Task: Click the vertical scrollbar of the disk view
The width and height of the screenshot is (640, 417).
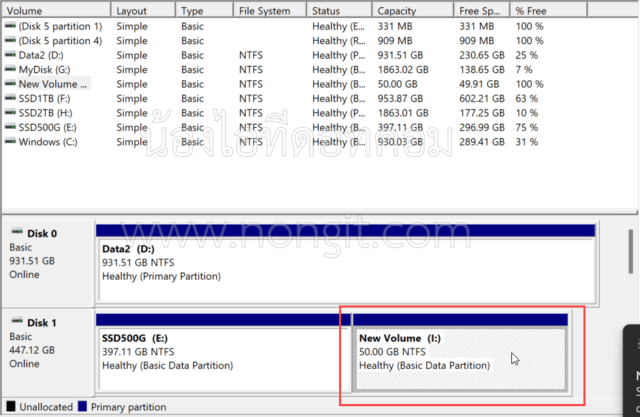Action: 631,252
